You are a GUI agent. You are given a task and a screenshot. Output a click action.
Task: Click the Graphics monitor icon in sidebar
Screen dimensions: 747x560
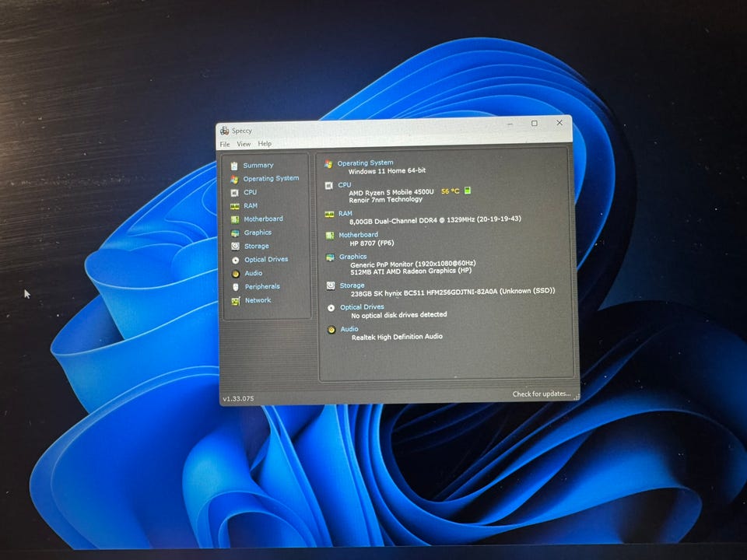[235, 233]
